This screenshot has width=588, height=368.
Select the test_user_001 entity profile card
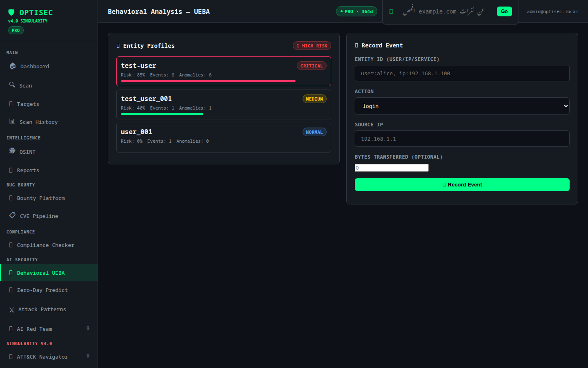[224, 104]
